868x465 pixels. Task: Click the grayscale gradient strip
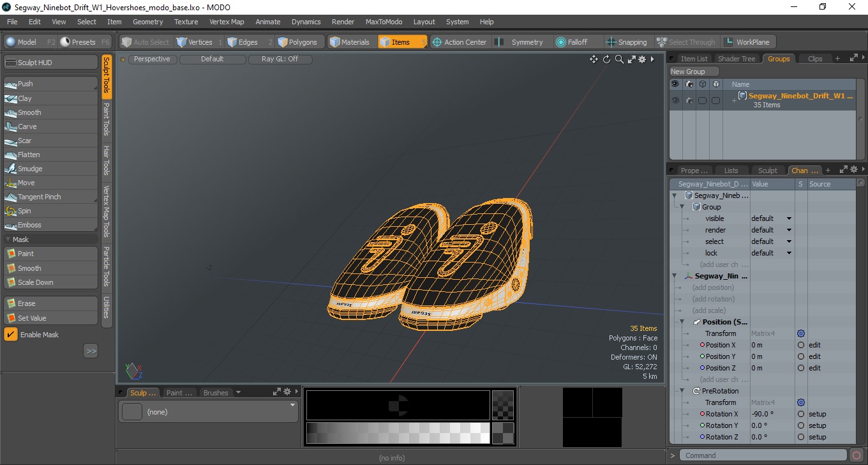click(x=398, y=433)
